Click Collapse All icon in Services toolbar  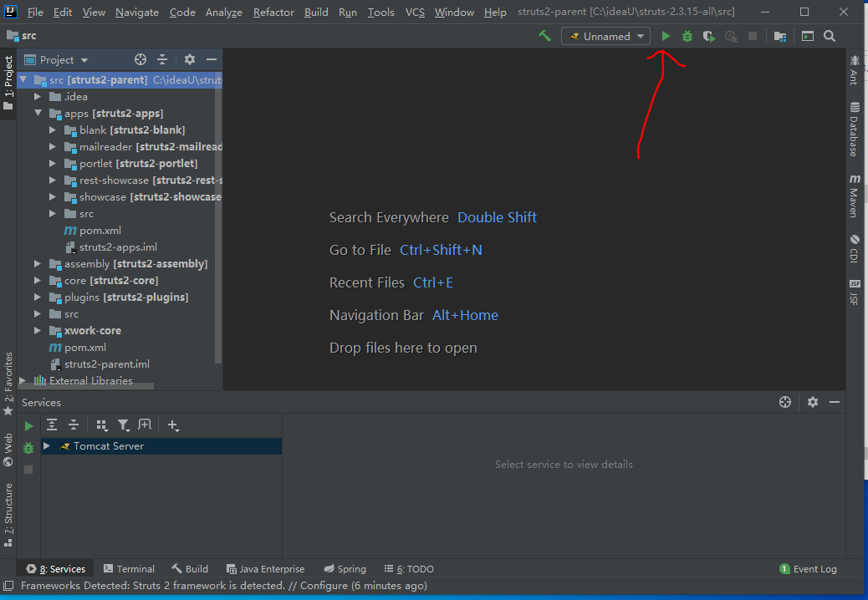(74, 425)
